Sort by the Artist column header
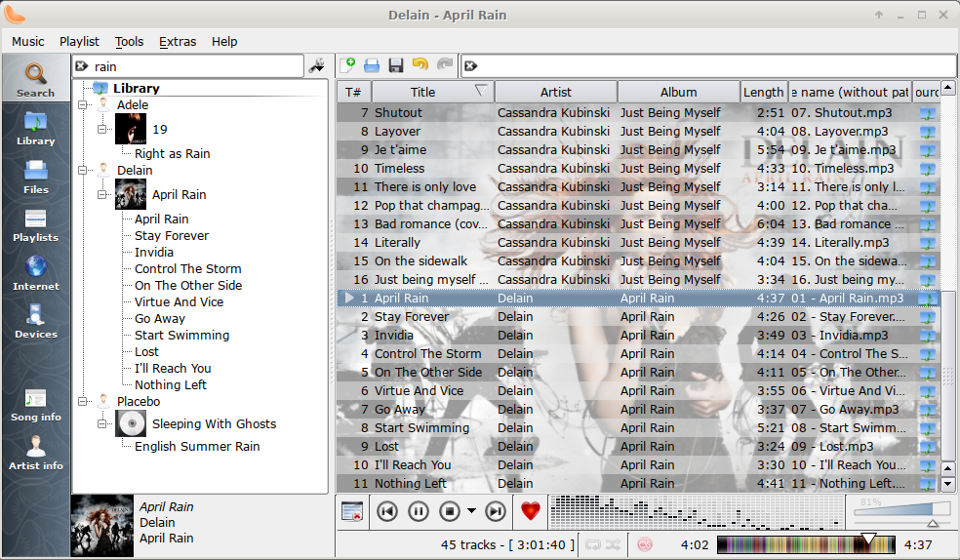The height and width of the screenshot is (560, 960). pyautogui.click(x=555, y=92)
